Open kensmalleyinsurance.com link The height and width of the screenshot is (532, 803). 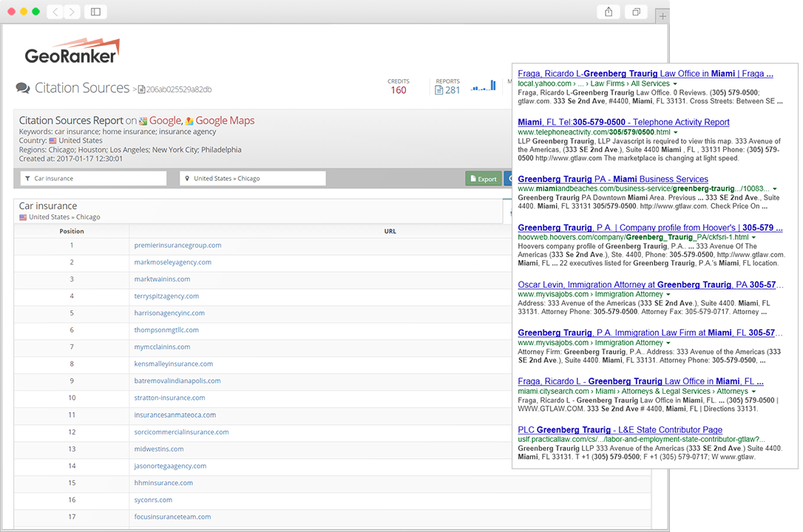[174, 364]
